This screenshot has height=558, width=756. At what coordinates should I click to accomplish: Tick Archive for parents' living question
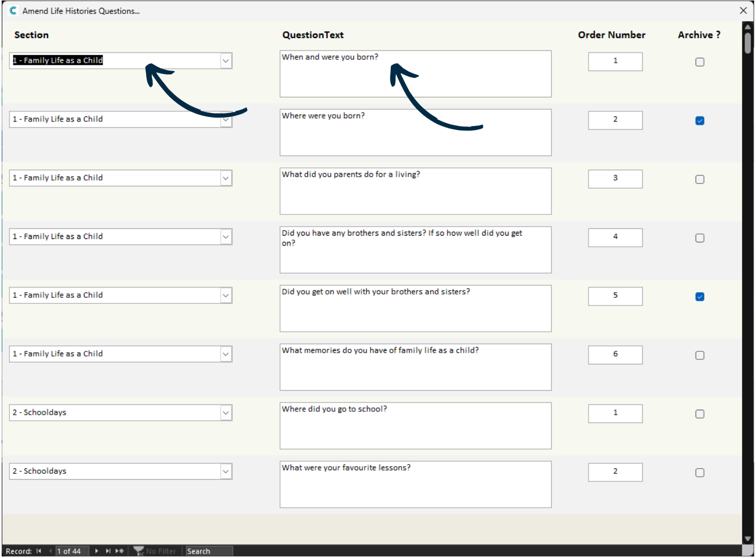pos(699,180)
